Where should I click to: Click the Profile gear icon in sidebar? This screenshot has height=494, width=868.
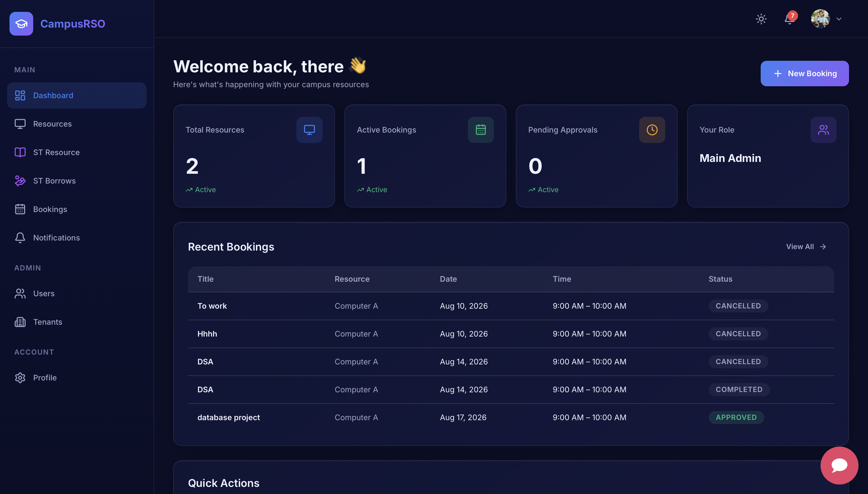point(20,378)
